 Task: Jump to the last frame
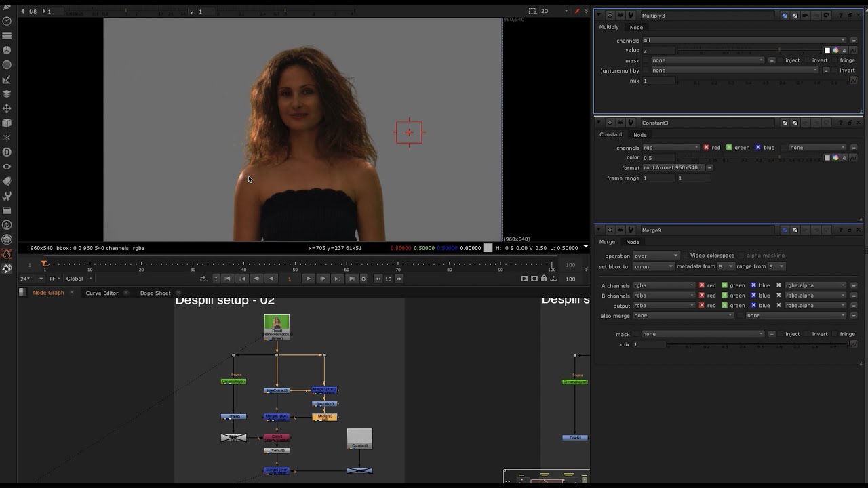click(351, 279)
